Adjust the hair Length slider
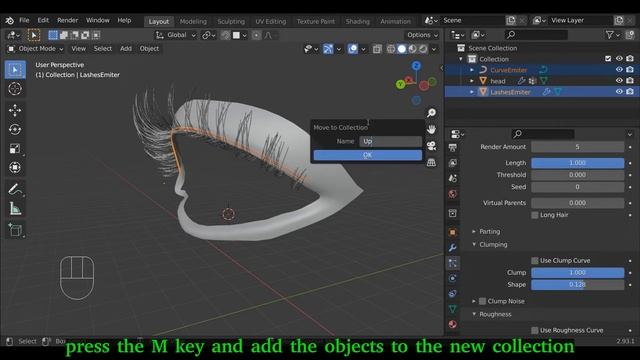The image size is (640, 360). 578,163
